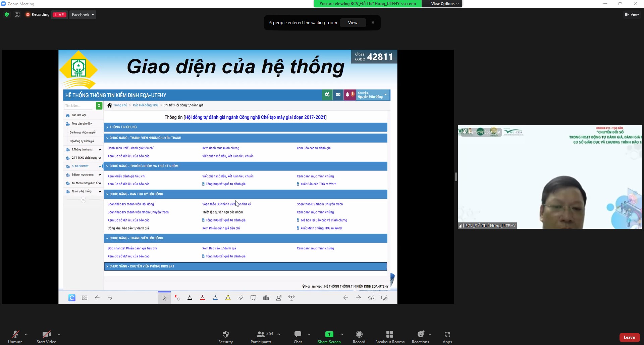
Task: Open the Participants panel
Action: click(261, 334)
